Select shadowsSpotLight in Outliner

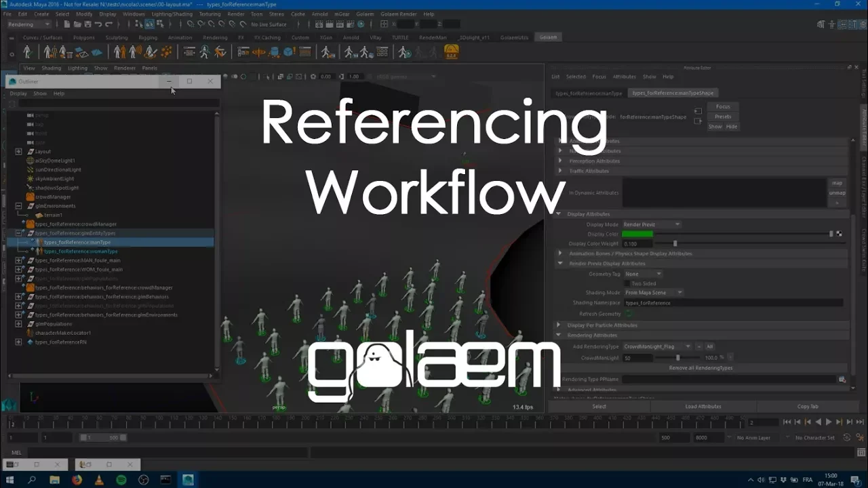pyautogui.click(x=57, y=188)
